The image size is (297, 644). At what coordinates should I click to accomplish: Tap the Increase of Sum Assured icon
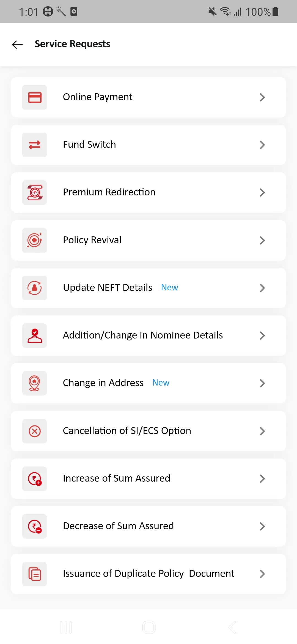coord(35,479)
